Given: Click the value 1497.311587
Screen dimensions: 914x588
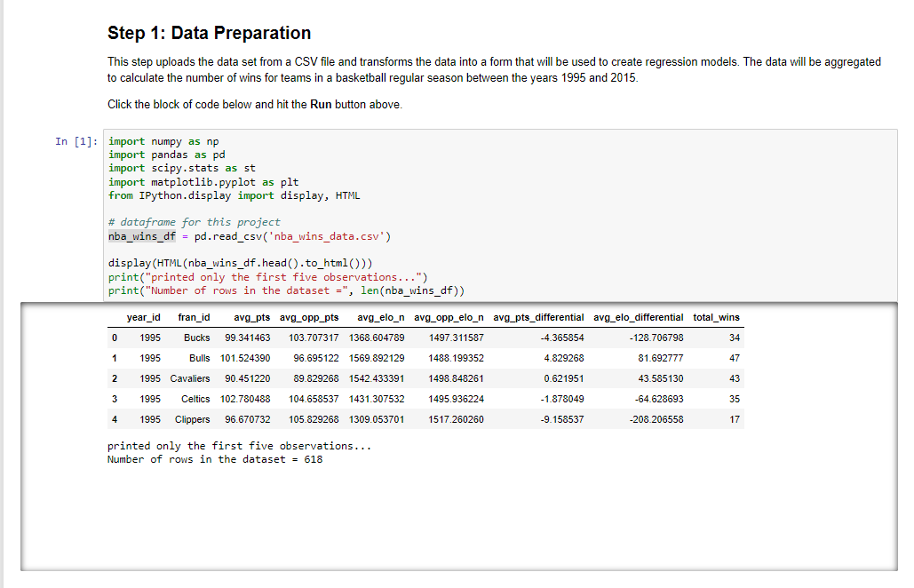Looking at the screenshot, I should click(x=457, y=338).
